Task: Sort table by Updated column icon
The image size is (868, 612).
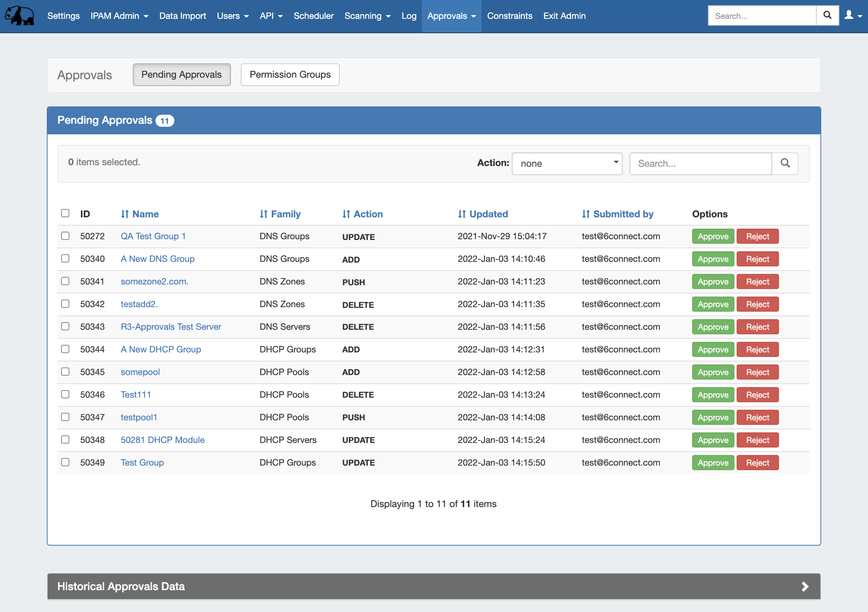Action: [462, 214]
